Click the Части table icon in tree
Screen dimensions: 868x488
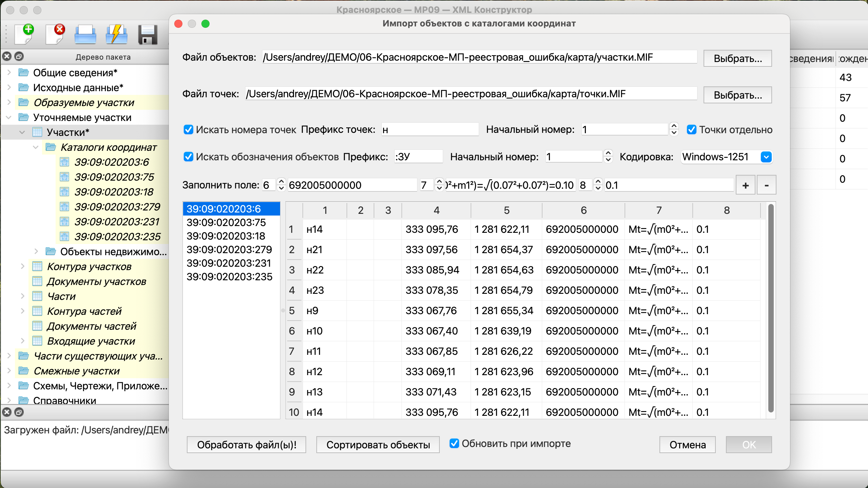pyautogui.click(x=37, y=296)
